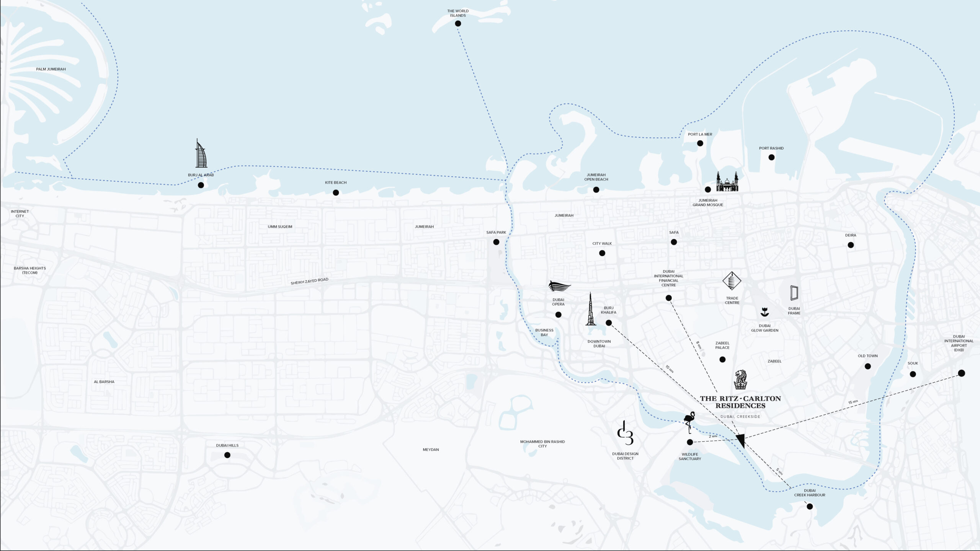Click the Ritz-Carlton lion crest logo
The height and width of the screenshot is (551, 980).
coord(740,380)
